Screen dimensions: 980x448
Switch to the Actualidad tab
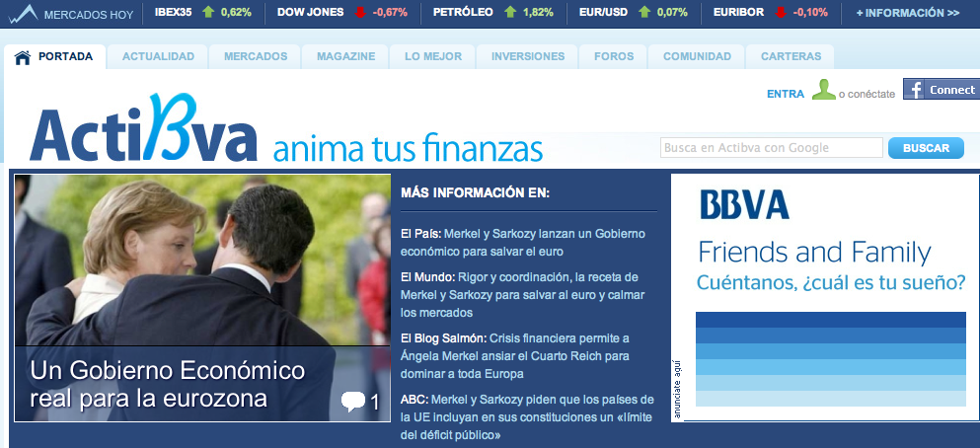(158, 57)
